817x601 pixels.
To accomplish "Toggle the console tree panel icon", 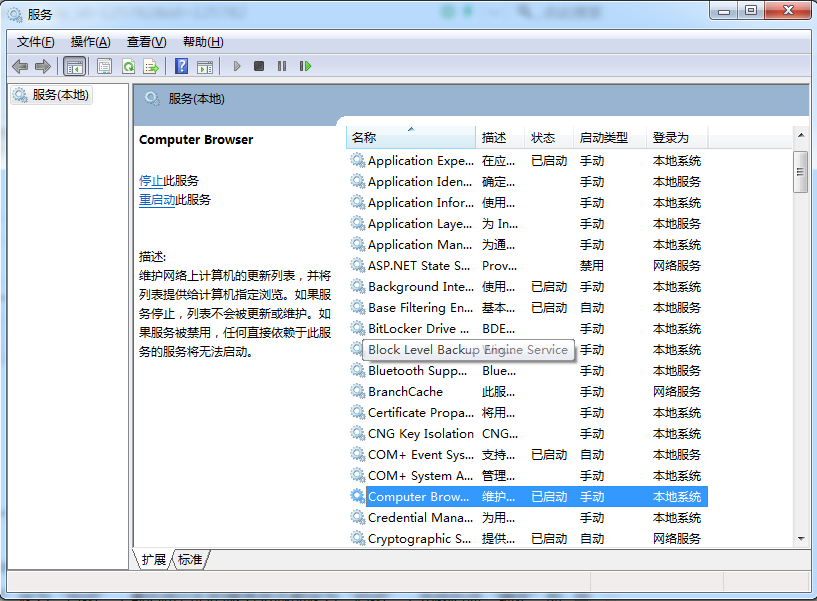I will tap(74, 66).
